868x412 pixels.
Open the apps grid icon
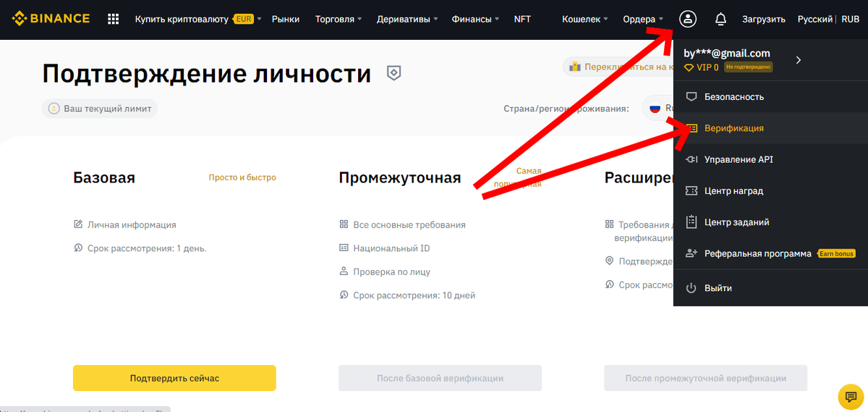pyautogui.click(x=113, y=19)
